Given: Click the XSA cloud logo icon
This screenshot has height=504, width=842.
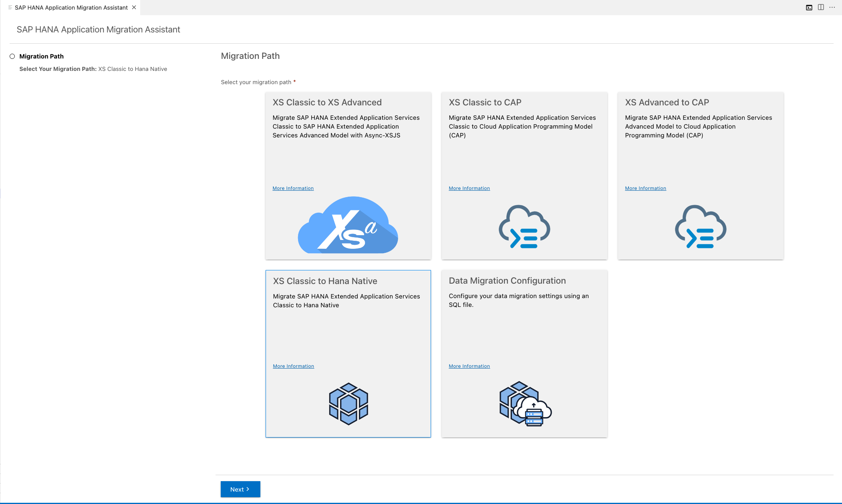Looking at the screenshot, I should point(348,225).
